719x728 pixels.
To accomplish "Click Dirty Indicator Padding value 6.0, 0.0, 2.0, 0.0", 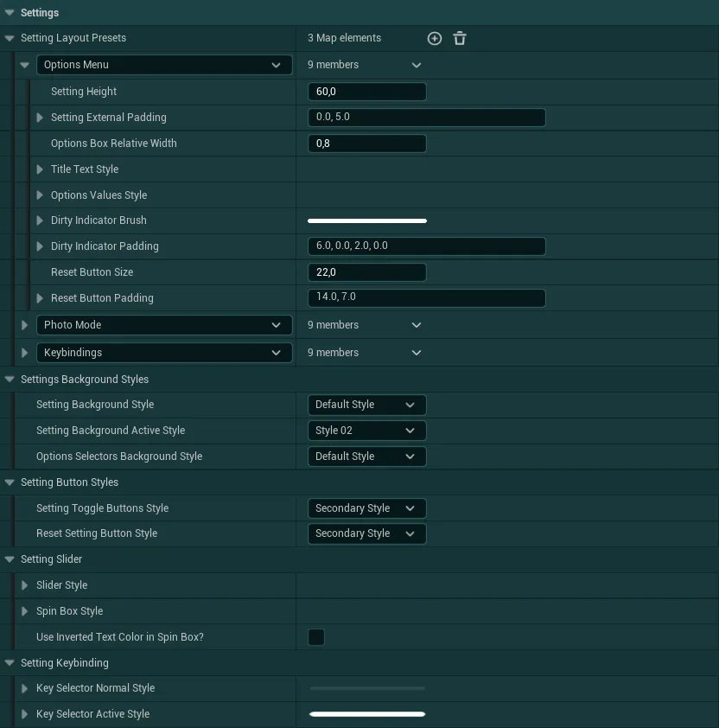I will click(x=427, y=246).
